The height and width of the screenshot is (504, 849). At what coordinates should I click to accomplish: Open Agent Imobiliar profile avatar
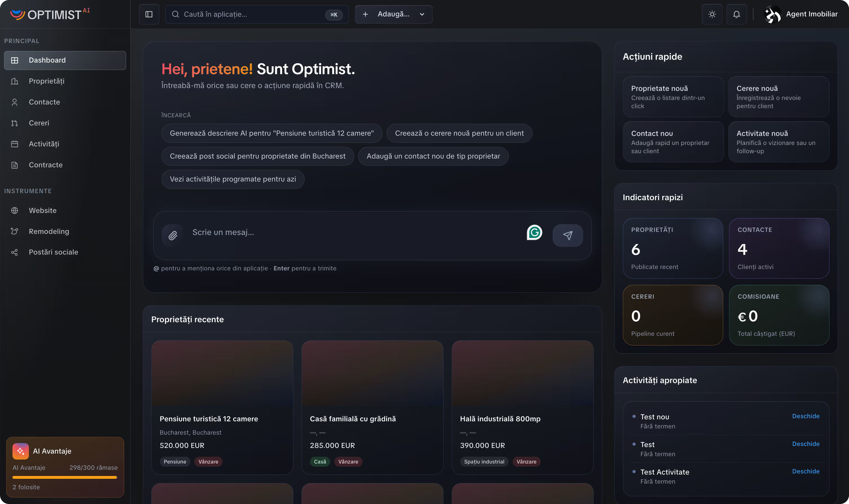click(772, 14)
